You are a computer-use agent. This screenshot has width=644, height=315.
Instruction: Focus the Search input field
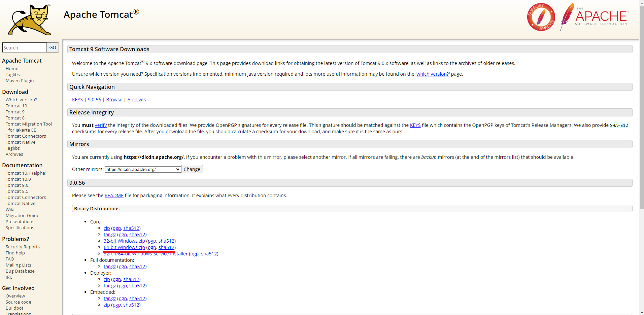click(x=24, y=47)
